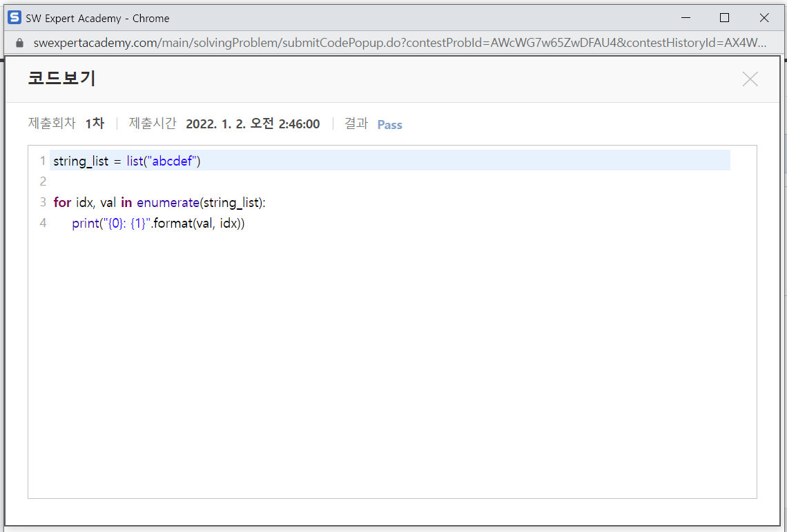Minimize the Chrome window
This screenshot has height=532, width=787.
point(686,17)
